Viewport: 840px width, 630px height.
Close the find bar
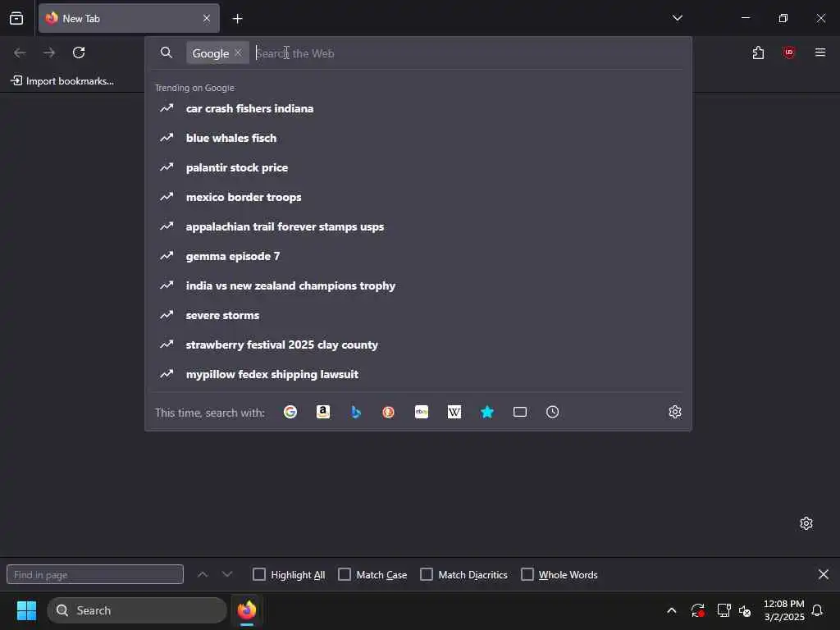pos(824,574)
